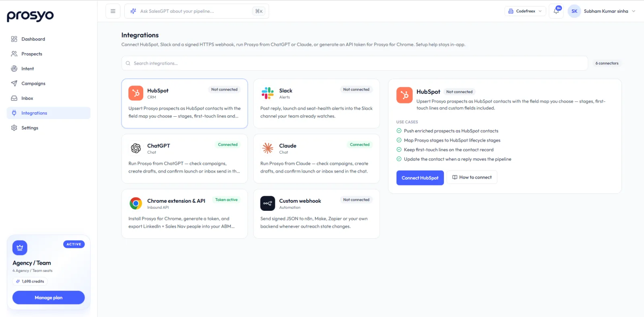Open Settings from the sidebar
This screenshot has height=317, width=644.
pyautogui.click(x=48, y=128)
